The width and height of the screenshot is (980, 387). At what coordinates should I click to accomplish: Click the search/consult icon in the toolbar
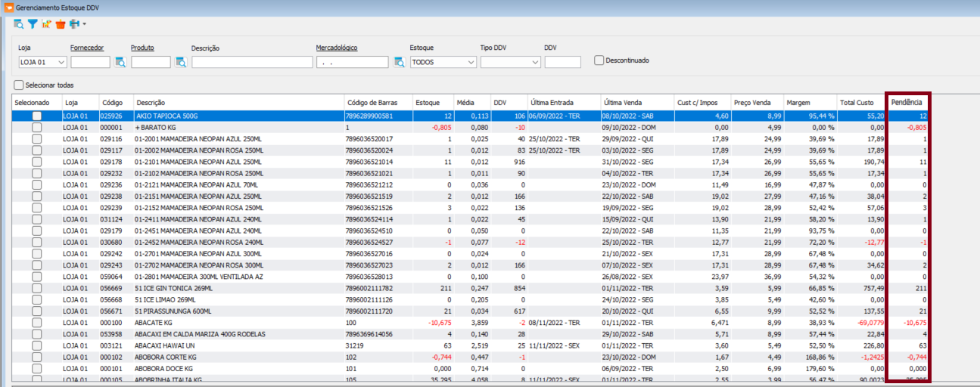tap(19, 24)
